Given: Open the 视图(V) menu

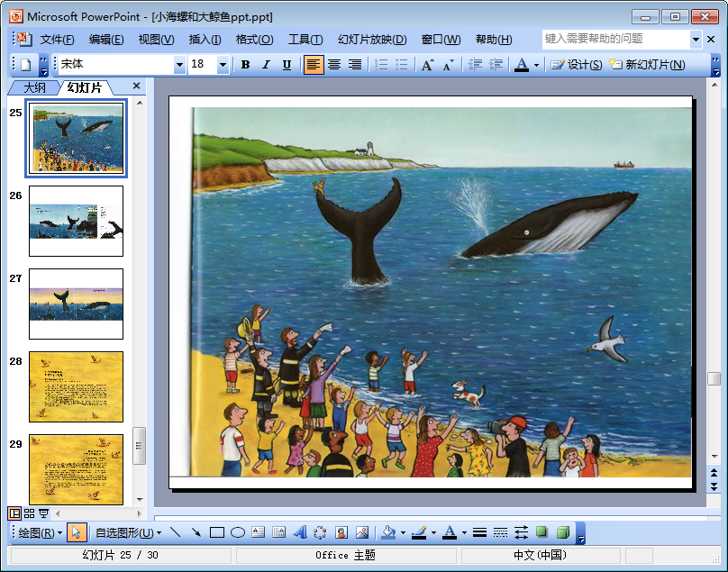Looking at the screenshot, I should click(156, 40).
